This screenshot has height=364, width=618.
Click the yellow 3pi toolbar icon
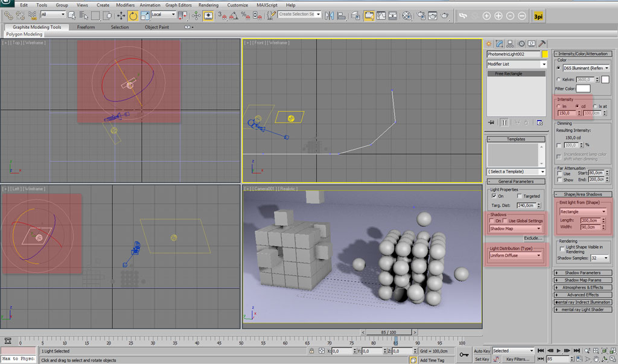coord(538,16)
